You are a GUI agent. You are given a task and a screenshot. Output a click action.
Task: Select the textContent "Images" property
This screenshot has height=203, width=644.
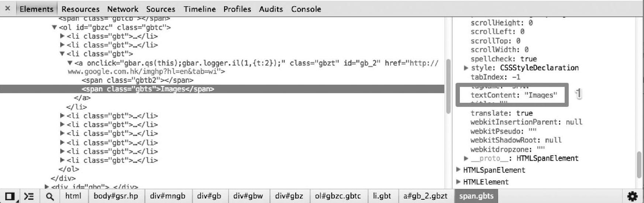point(514,95)
